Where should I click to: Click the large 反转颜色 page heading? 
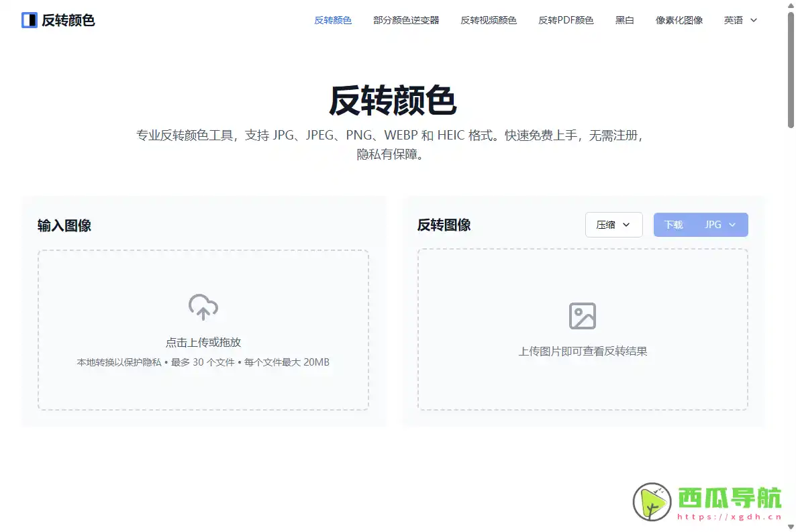click(x=393, y=101)
